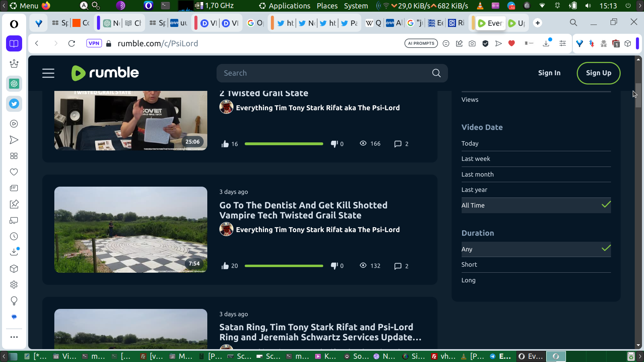
Task: Open ChatGPT in the Opera sidebar
Action: [x=14, y=84]
